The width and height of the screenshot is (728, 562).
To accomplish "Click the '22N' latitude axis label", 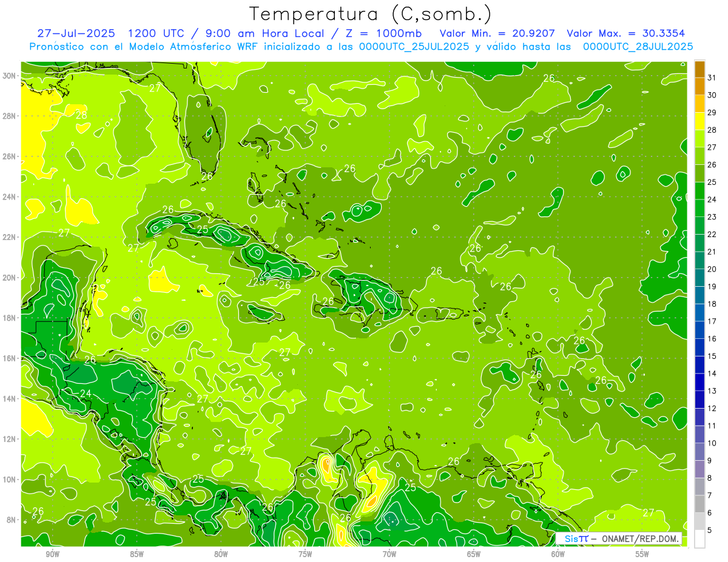I will pos(10,237).
